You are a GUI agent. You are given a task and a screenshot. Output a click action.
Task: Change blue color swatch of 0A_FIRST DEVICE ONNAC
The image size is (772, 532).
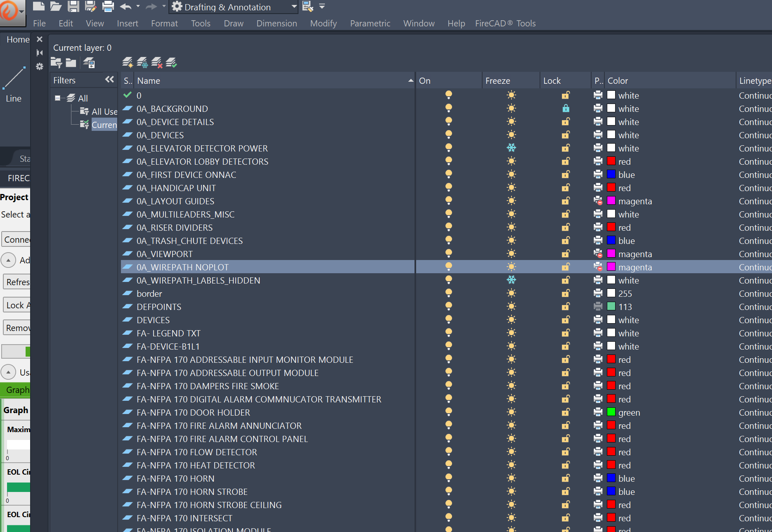click(611, 174)
